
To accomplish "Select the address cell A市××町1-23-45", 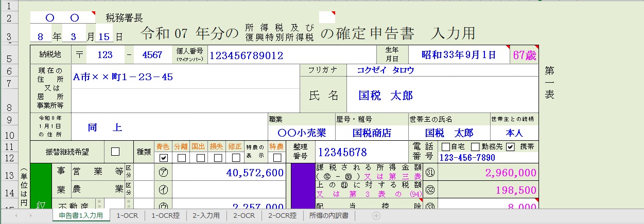I will point(185,77).
